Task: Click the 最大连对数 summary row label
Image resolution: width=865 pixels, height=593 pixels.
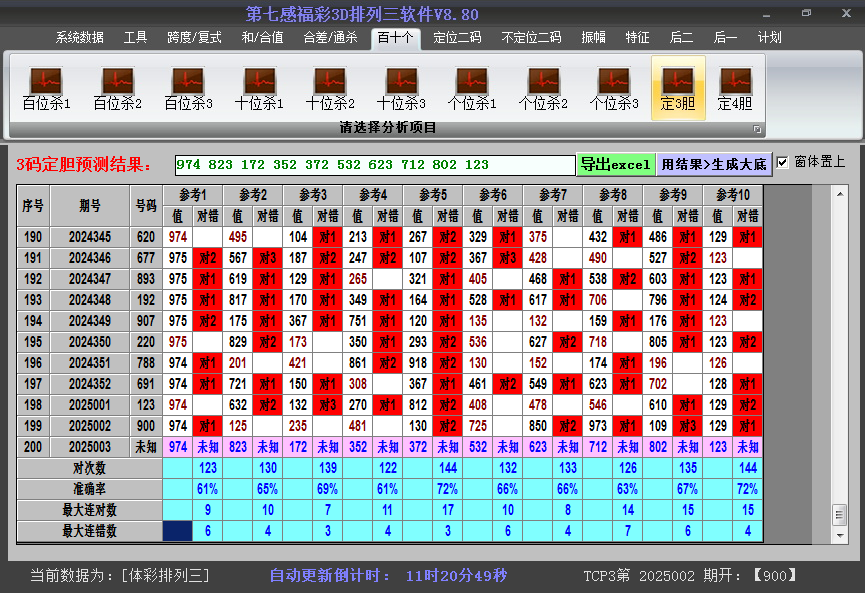Action: 89,510
